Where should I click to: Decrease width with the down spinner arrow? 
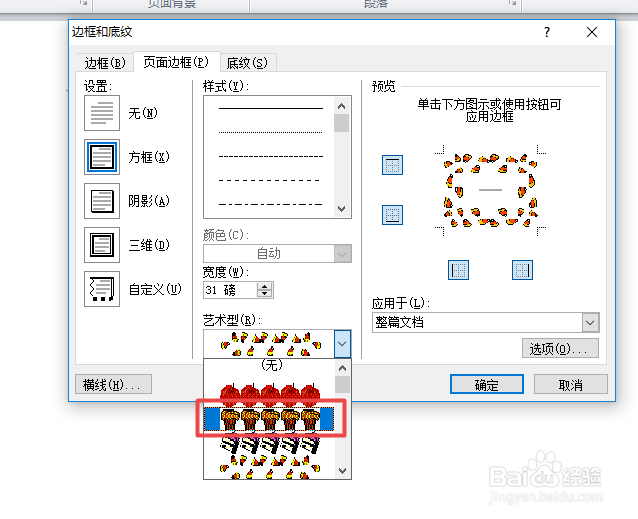pos(264,294)
